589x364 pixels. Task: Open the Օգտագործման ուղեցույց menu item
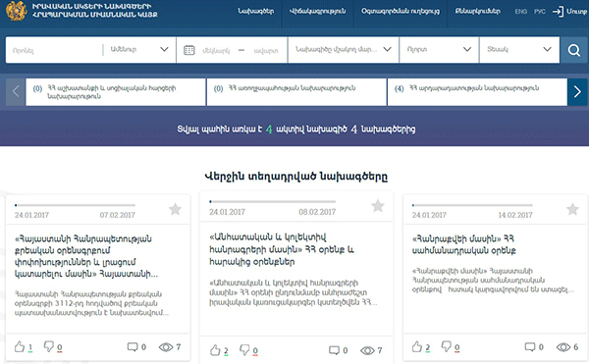point(401,11)
